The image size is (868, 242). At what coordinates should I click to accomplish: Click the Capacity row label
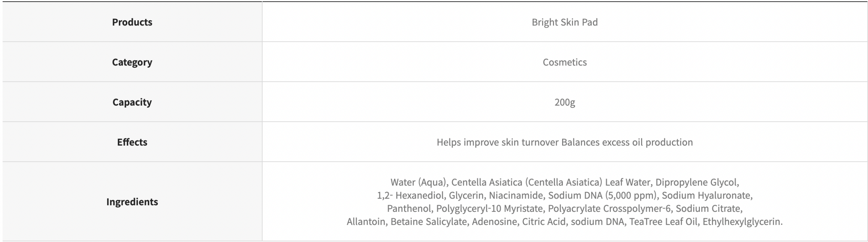132,102
